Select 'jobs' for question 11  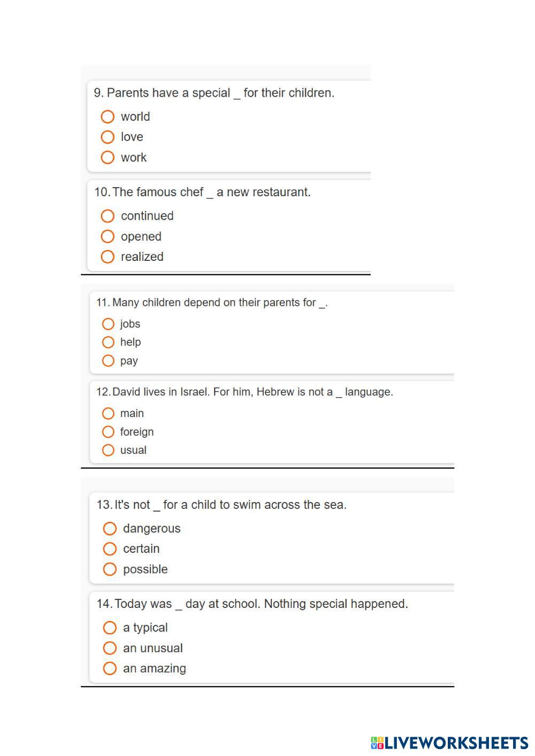tap(108, 324)
